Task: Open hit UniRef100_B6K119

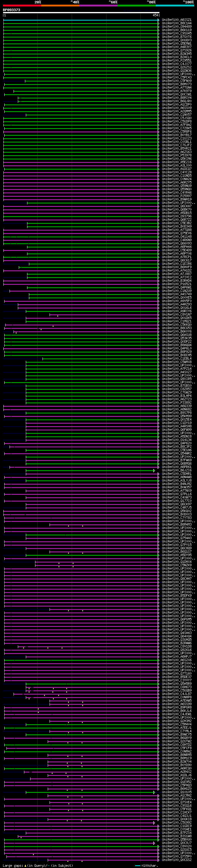Action: [x=176, y=30]
